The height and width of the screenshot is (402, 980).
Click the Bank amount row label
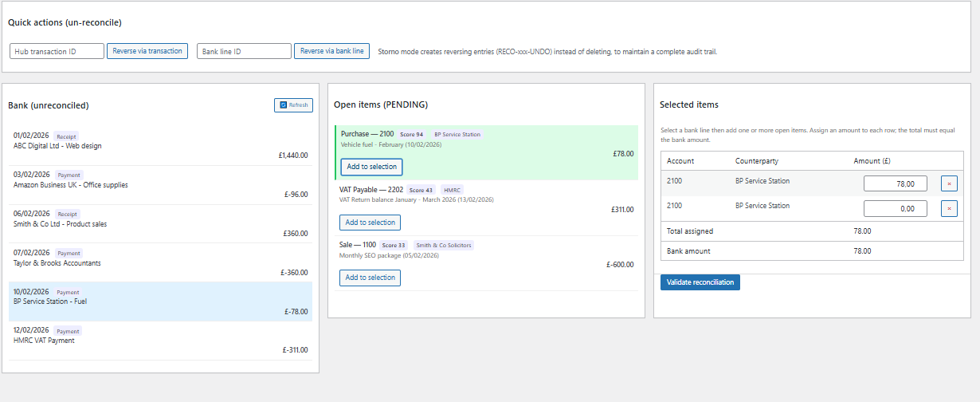click(x=688, y=250)
